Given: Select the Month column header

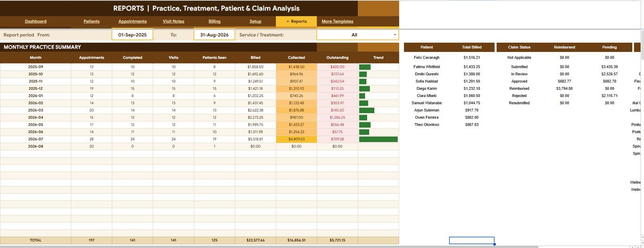Looking at the screenshot, I should pos(35,58).
